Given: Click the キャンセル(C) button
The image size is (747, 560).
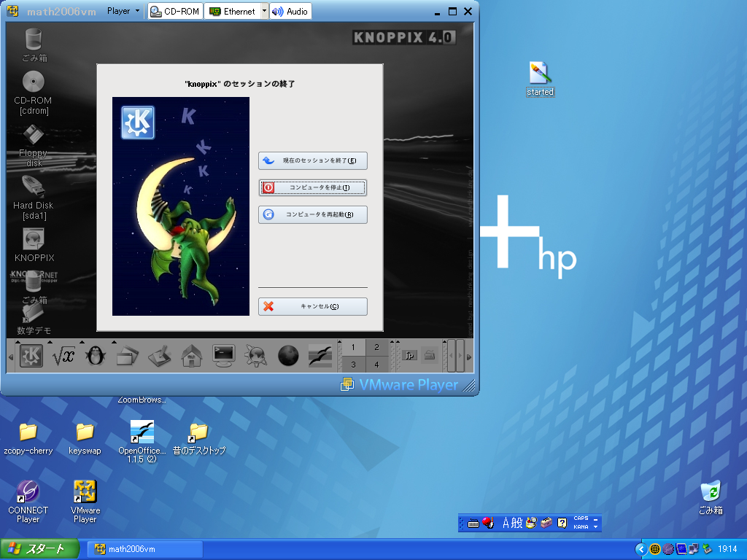Looking at the screenshot, I should coord(313,306).
